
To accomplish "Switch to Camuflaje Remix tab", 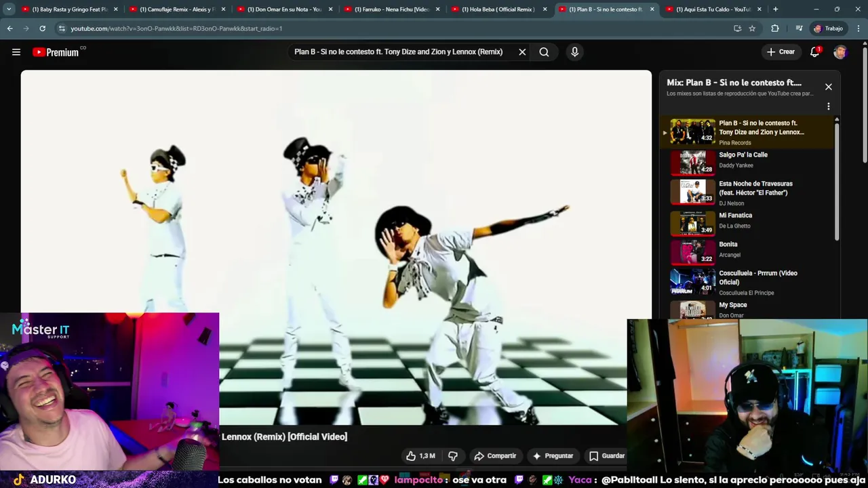I will click(x=178, y=9).
